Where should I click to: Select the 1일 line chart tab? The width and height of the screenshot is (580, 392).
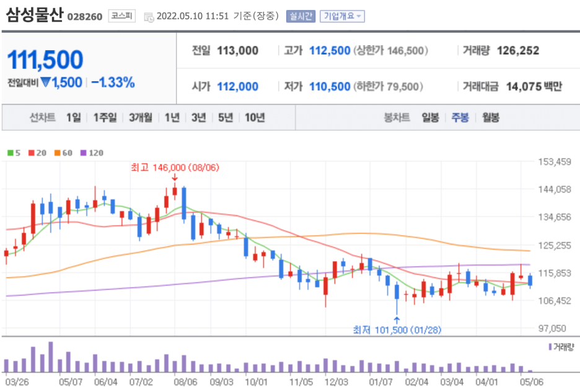(74, 118)
